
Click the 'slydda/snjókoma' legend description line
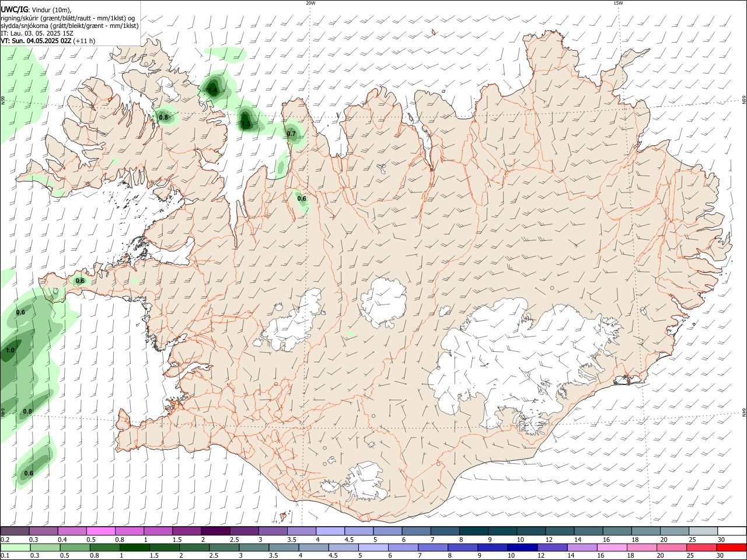(x=69, y=26)
